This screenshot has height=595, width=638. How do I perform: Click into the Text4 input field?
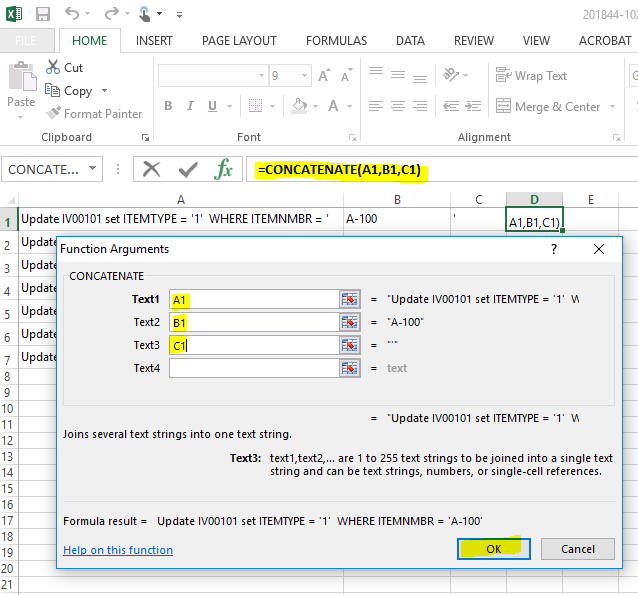[253, 368]
